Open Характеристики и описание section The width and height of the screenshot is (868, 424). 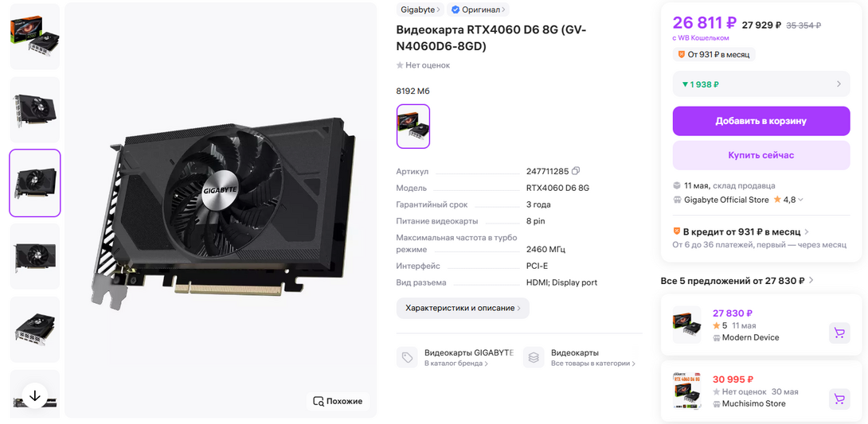coord(463,308)
